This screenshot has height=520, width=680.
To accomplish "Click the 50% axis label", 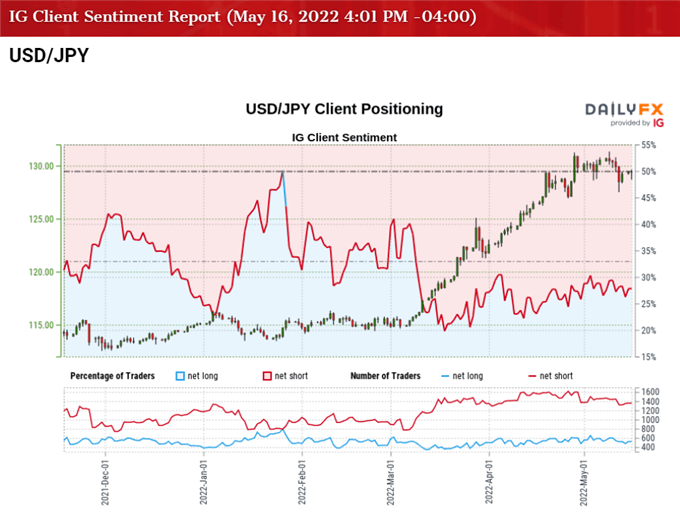I will [x=649, y=172].
